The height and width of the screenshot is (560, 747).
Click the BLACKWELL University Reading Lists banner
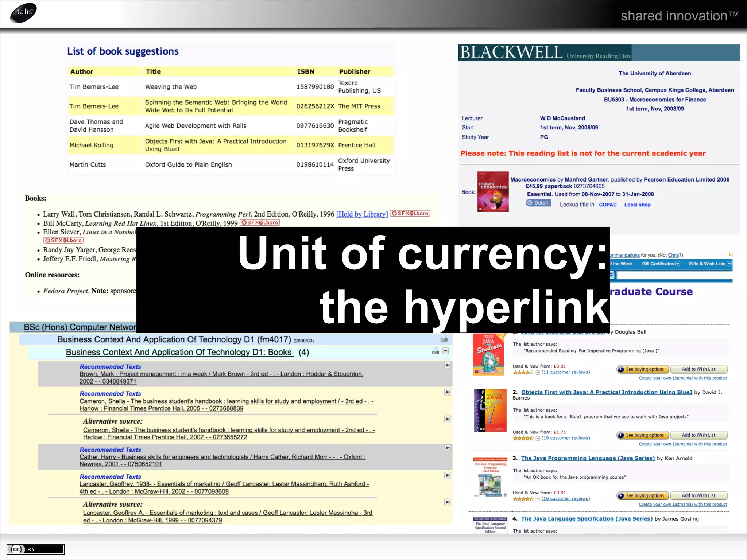coord(599,53)
